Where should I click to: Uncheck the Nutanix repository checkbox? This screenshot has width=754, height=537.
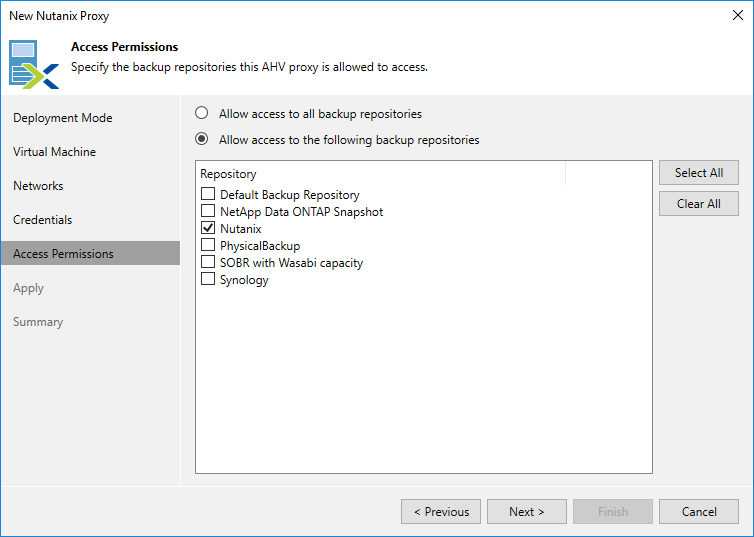[x=208, y=228]
